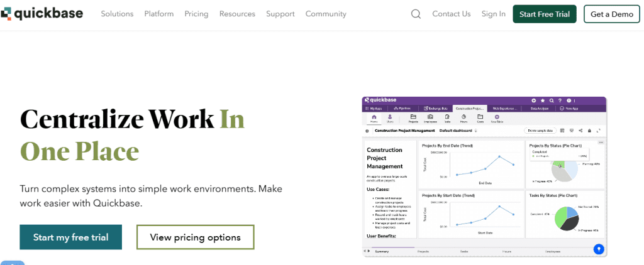Open the Solutions menu

point(117,14)
